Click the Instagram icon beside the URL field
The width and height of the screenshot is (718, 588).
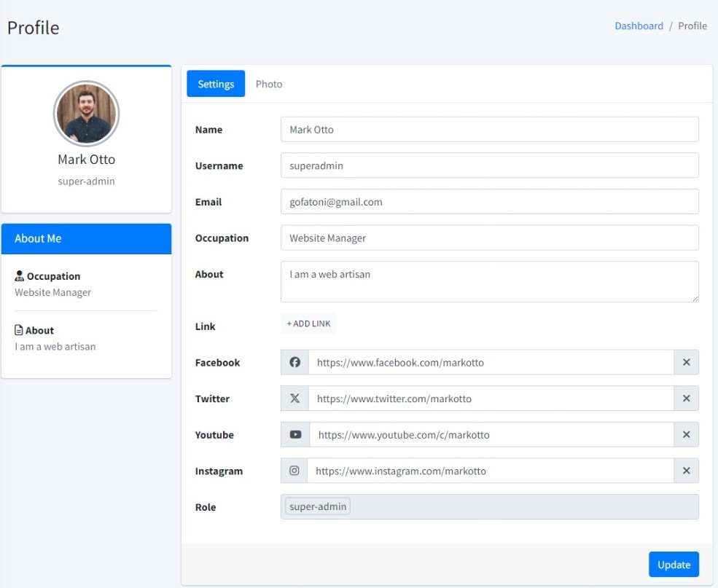tap(294, 471)
